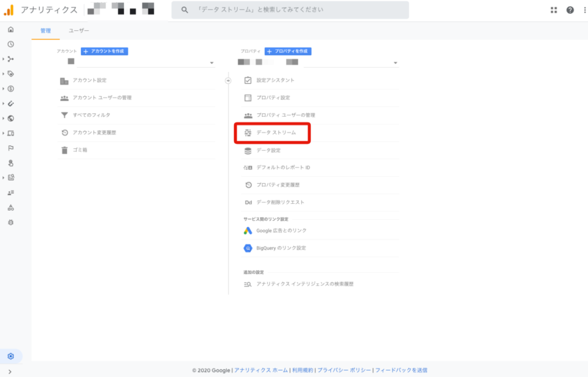This screenshot has height=377, width=588.
Task: Click the trash icon for ゴミ箱
Action: click(64, 150)
